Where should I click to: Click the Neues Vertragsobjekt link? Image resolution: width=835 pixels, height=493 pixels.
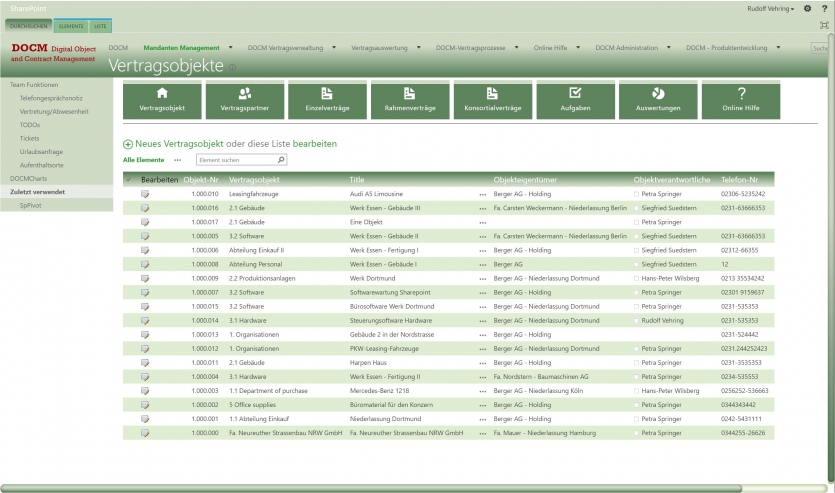pyautogui.click(x=179, y=144)
